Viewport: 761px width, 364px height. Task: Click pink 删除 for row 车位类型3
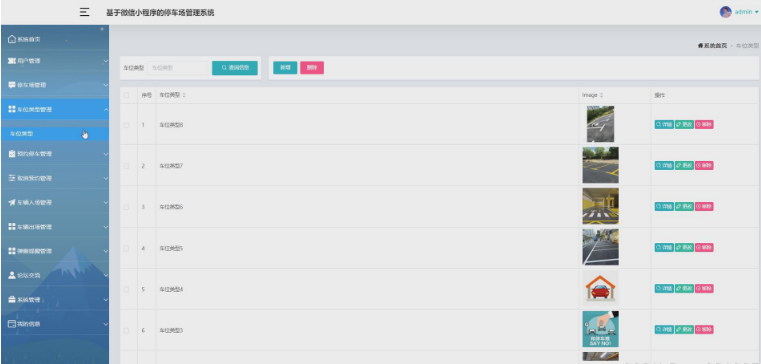click(x=704, y=330)
